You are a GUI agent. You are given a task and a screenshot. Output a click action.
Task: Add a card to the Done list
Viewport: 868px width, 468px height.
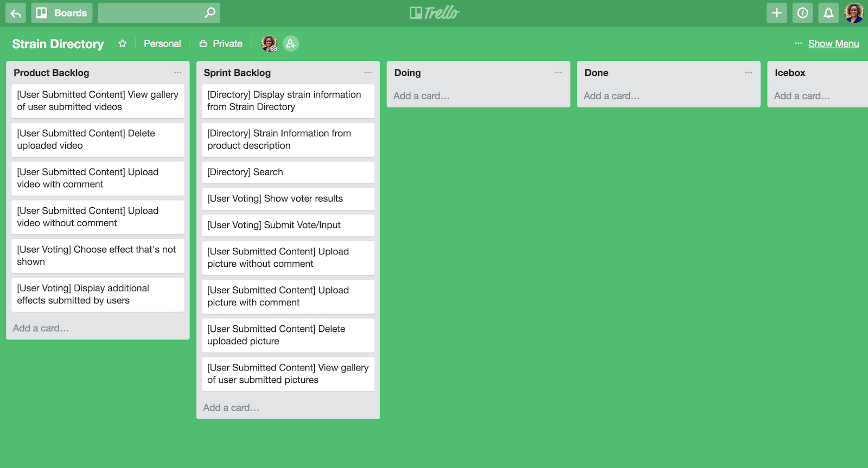click(x=612, y=96)
